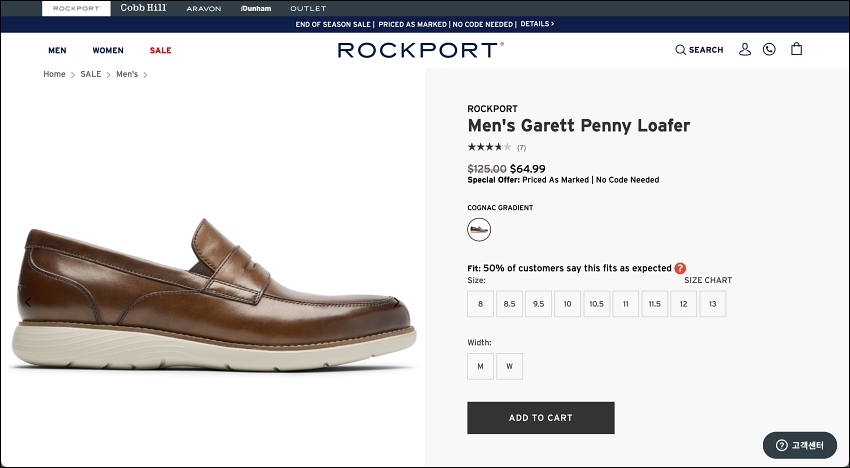Image resolution: width=850 pixels, height=468 pixels.
Task: Switch to the Cobb Hill brand tab
Action: coord(144,8)
